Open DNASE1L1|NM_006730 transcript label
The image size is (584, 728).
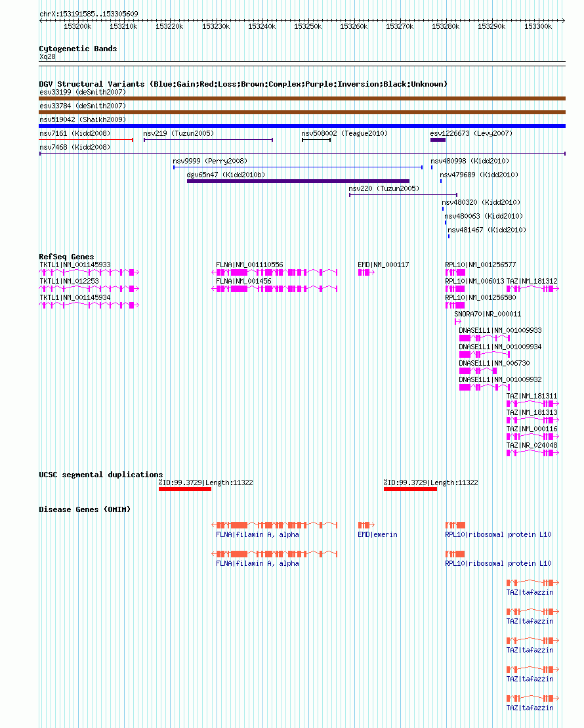click(494, 364)
